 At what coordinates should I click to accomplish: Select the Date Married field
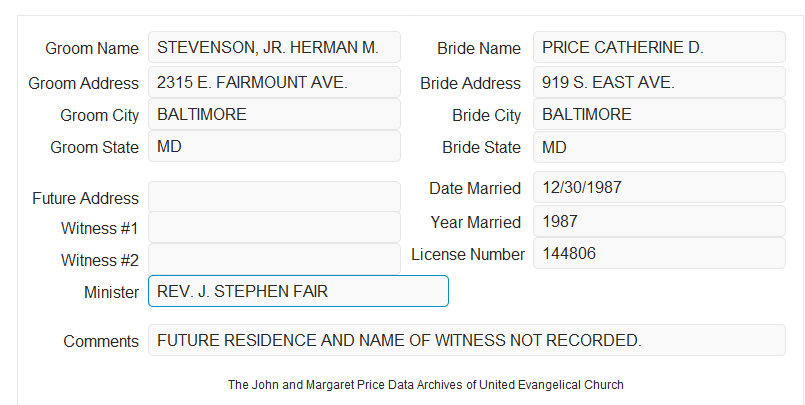click(659, 187)
